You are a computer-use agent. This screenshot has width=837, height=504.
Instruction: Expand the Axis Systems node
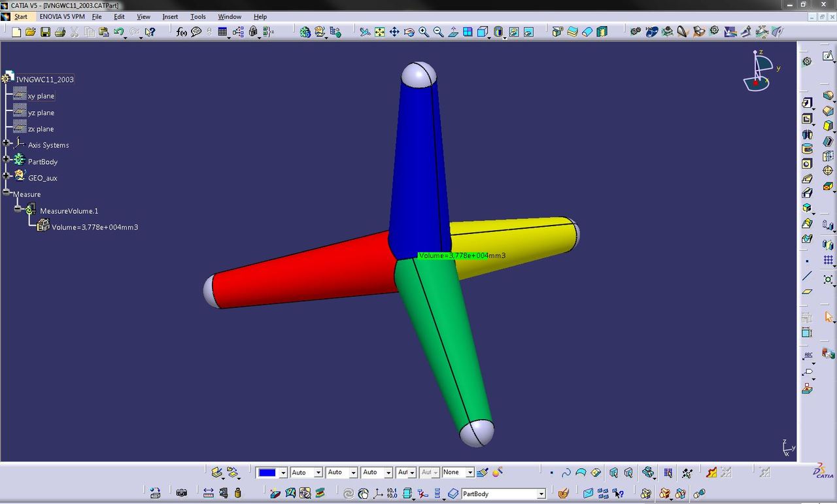pos(7,143)
